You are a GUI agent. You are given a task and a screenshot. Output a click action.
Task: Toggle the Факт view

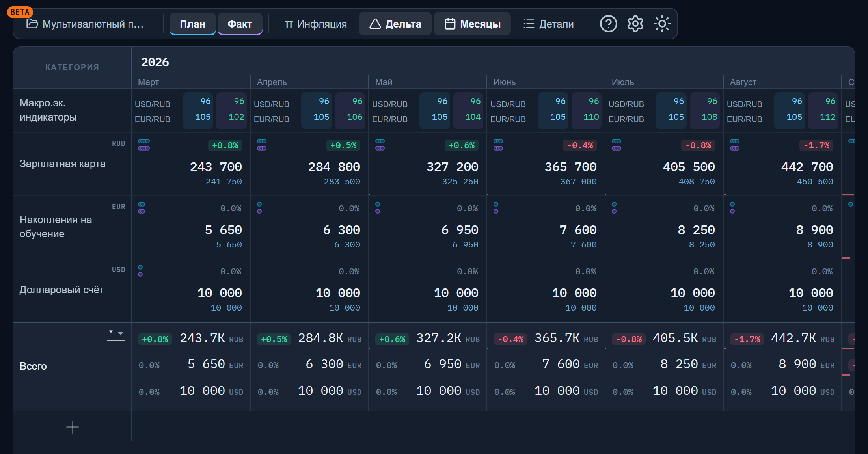[x=240, y=24]
